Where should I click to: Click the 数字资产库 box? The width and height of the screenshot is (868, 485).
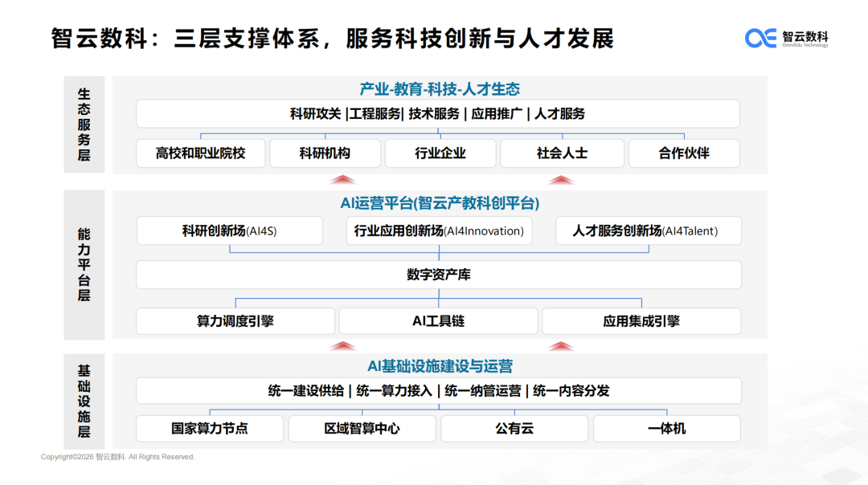439,275
